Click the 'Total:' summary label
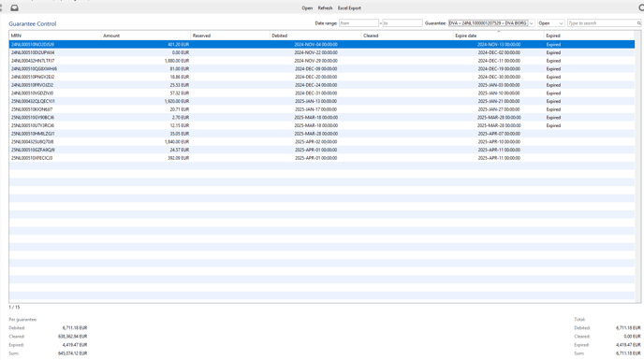This screenshot has width=644, height=360. click(x=579, y=320)
